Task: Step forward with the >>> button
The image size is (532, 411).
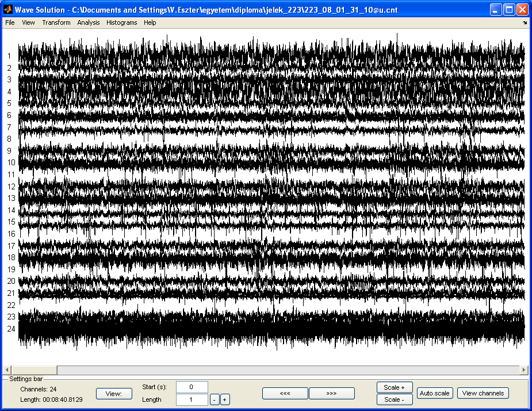Action: 331,393
